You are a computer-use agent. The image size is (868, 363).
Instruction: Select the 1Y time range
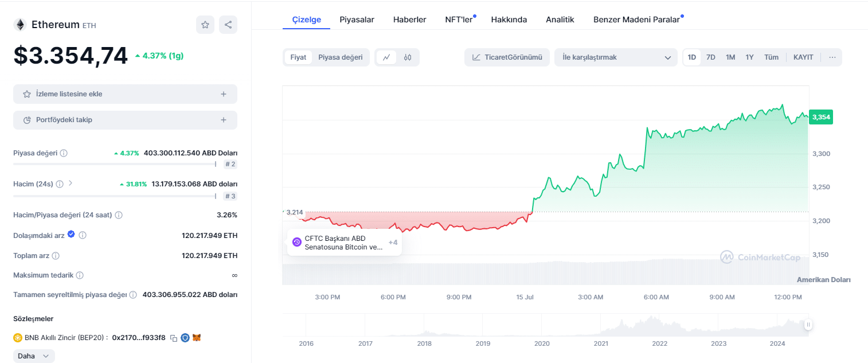[750, 57]
